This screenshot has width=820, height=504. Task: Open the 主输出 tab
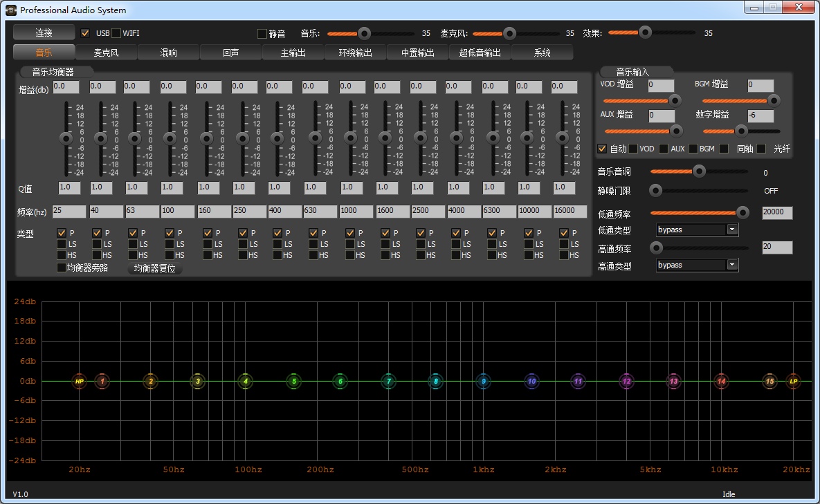tap(293, 53)
